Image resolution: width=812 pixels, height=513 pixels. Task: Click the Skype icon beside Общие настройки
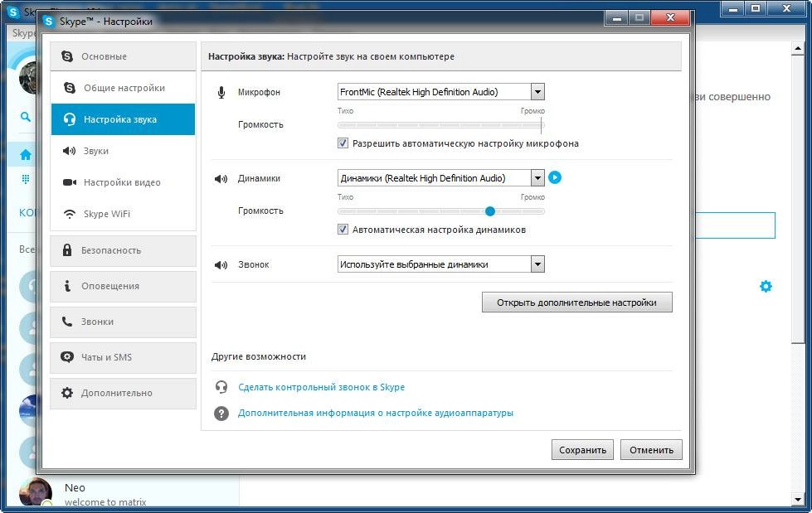(x=70, y=88)
